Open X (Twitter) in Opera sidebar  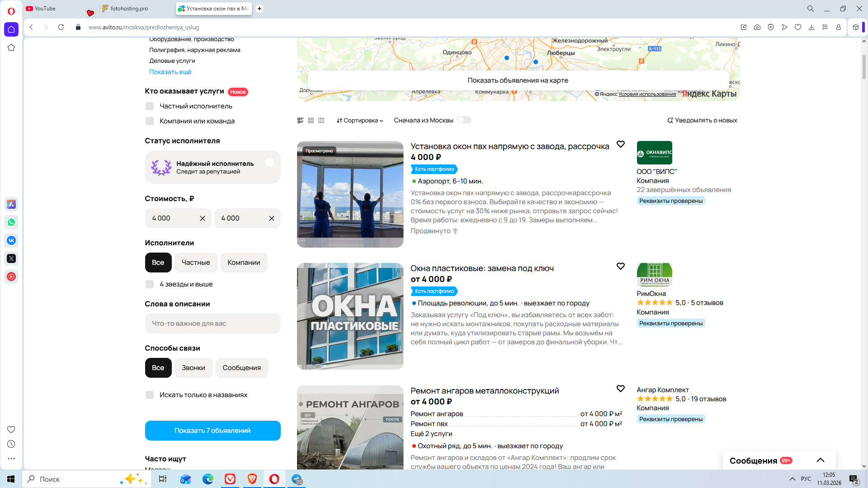(11, 258)
